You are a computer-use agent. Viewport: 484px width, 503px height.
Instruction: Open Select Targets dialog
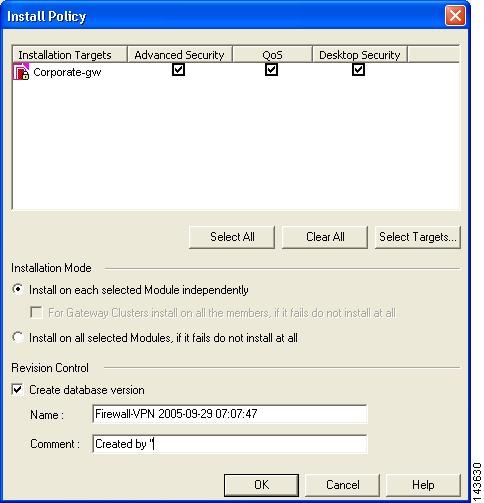coord(418,237)
